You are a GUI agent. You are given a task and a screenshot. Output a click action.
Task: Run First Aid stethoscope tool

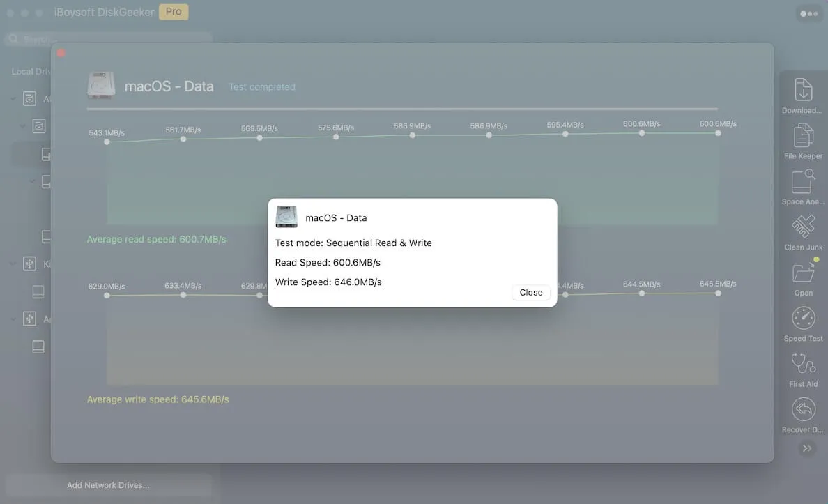pos(803,365)
